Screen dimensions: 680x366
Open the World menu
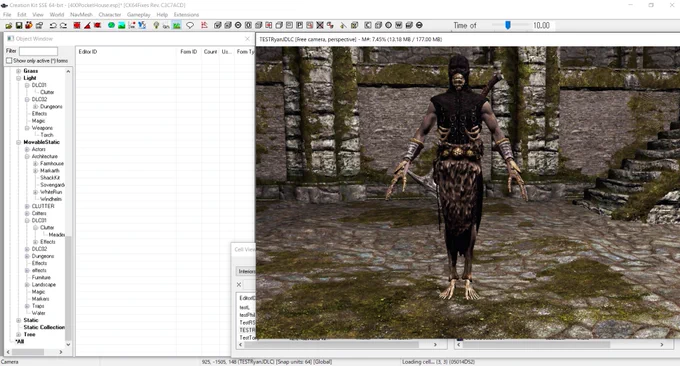point(56,15)
